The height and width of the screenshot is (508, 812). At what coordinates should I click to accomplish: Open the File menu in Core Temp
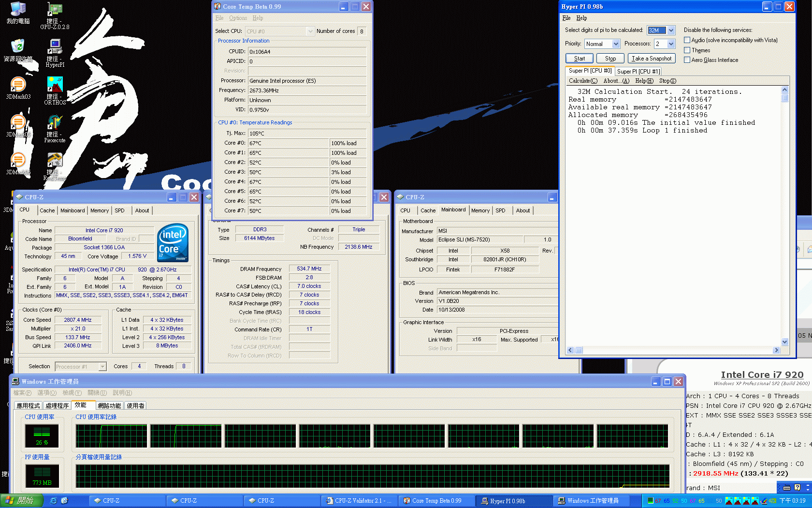coord(219,18)
